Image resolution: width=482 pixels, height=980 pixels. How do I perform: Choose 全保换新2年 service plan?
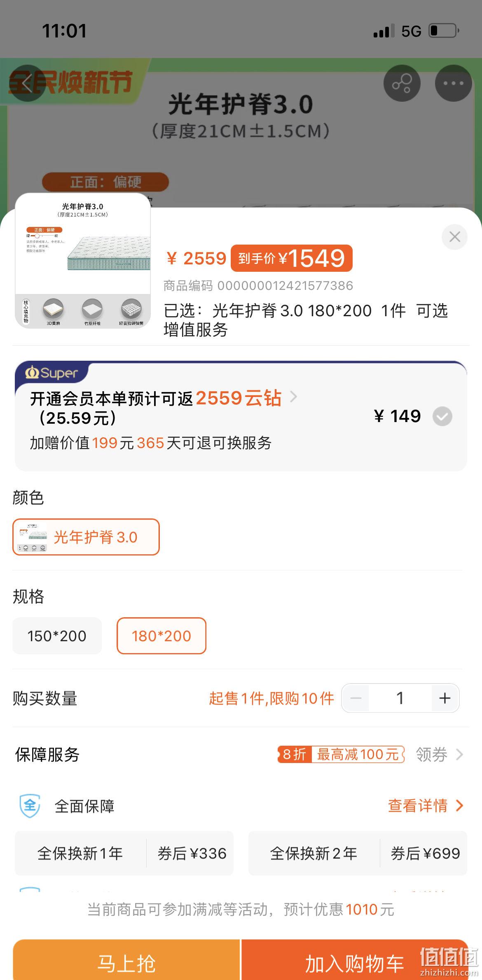[x=358, y=853]
